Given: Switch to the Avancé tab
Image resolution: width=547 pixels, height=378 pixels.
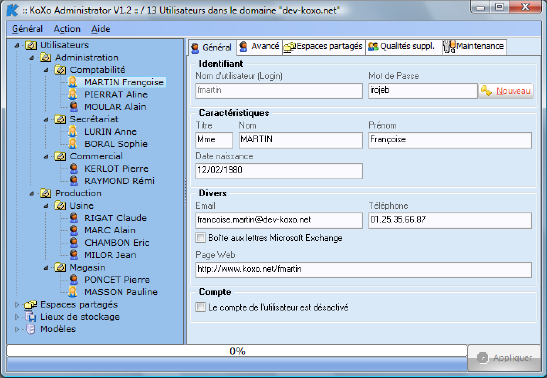Looking at the screenshot, I should coord(259,46).
